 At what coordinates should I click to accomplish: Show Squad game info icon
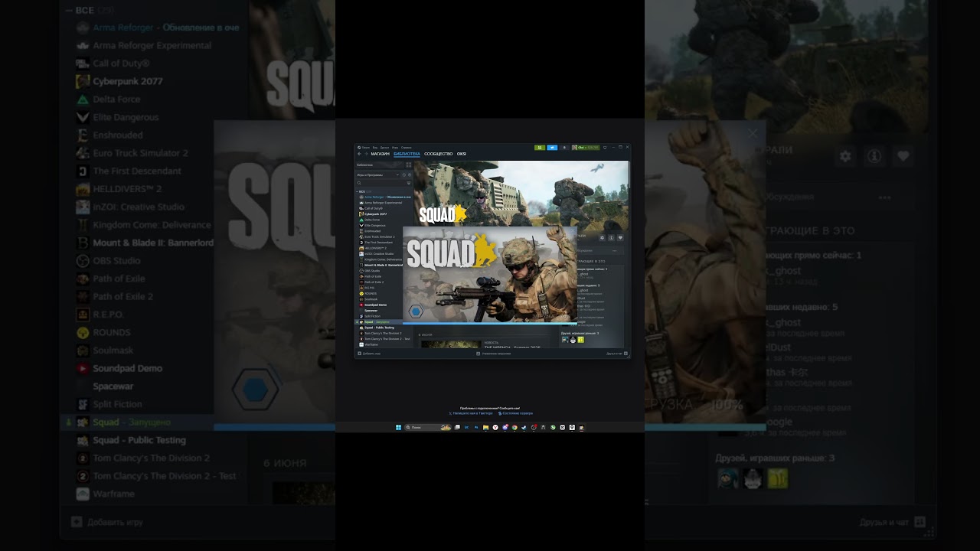[x=611, y=238]
